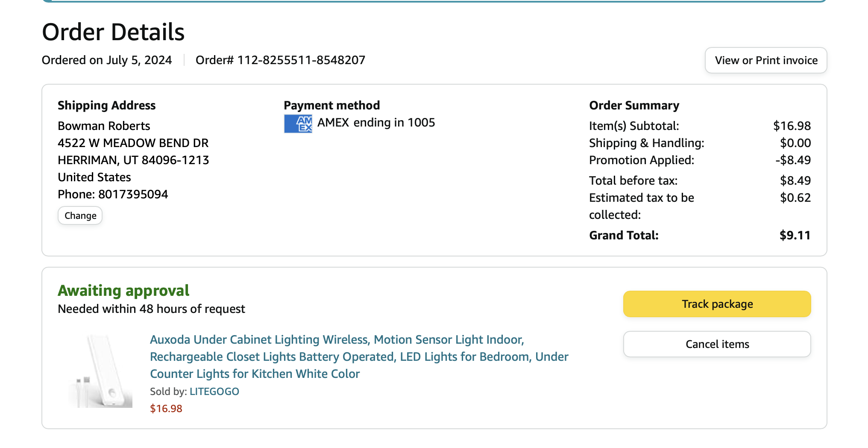Open the Auxoda Under Cabinet Lighting product link
868x448 pixels.
[359, 357]
